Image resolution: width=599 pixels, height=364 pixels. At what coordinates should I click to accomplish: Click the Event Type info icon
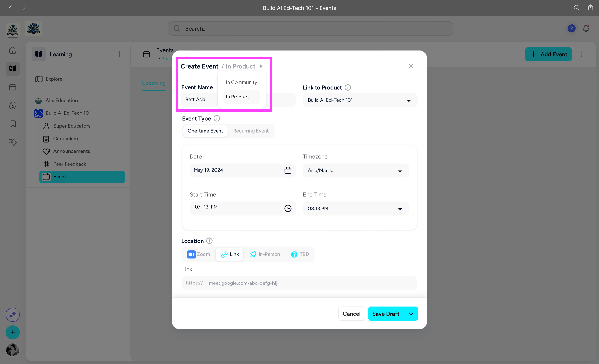(217, 118)
